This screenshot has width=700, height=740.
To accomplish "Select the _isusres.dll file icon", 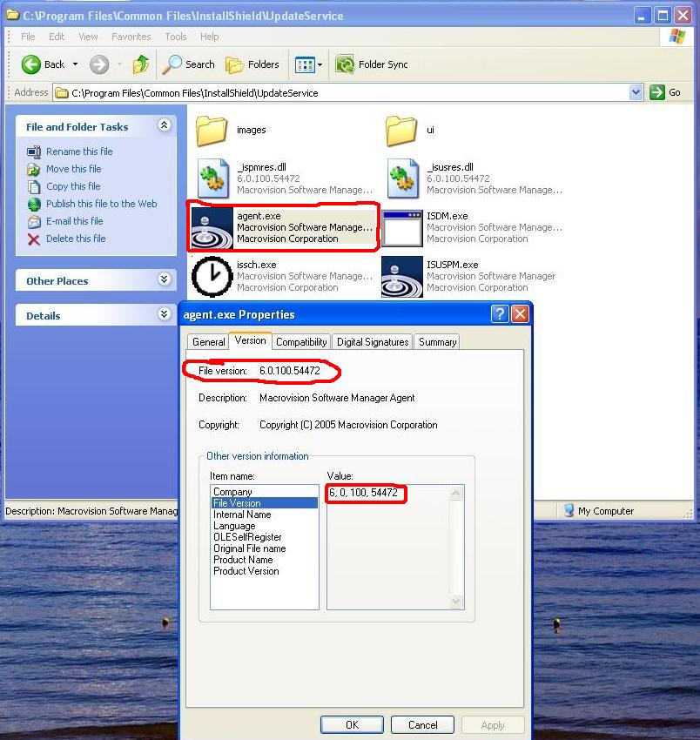I will pos(403,178).
